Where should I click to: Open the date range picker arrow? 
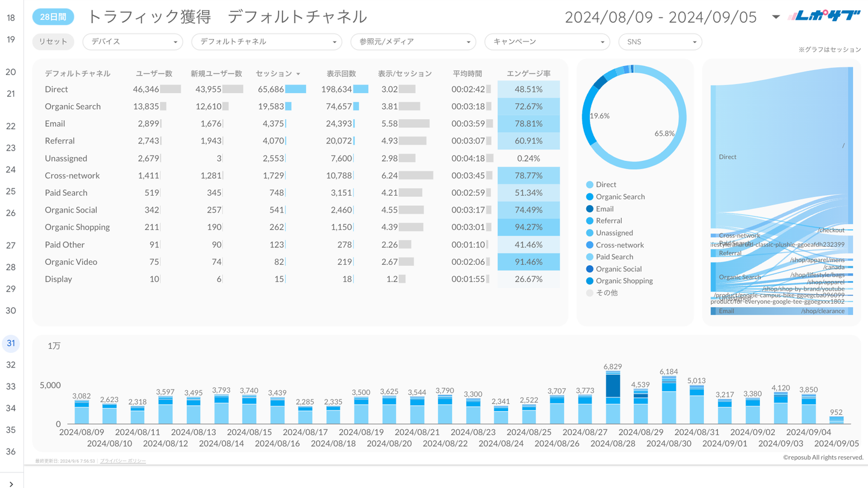775,17
